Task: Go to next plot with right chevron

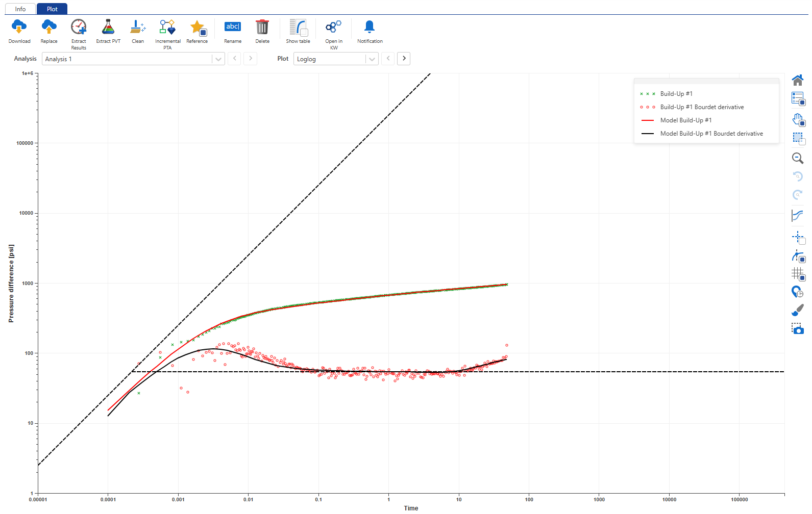Action: [x=404, y=59]
